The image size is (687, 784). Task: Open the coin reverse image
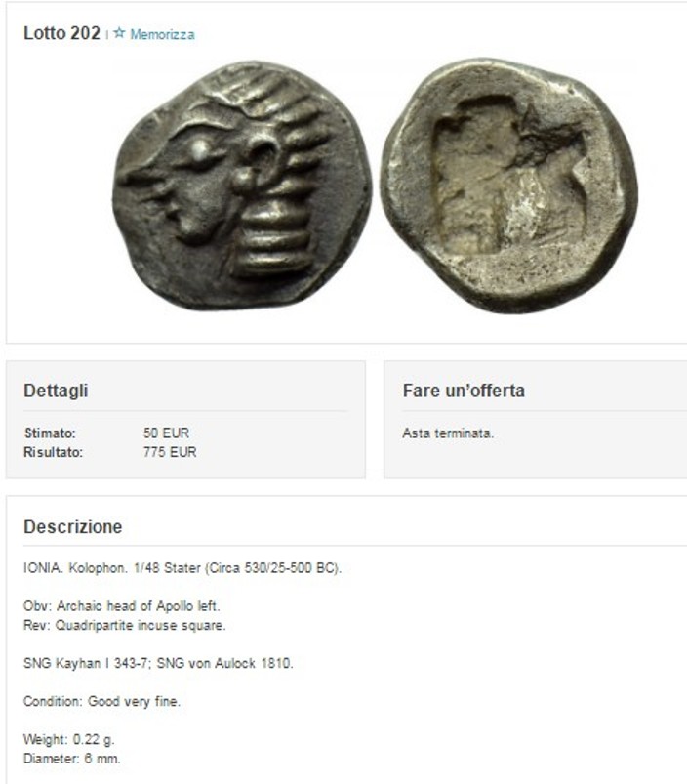pos(509,186)
